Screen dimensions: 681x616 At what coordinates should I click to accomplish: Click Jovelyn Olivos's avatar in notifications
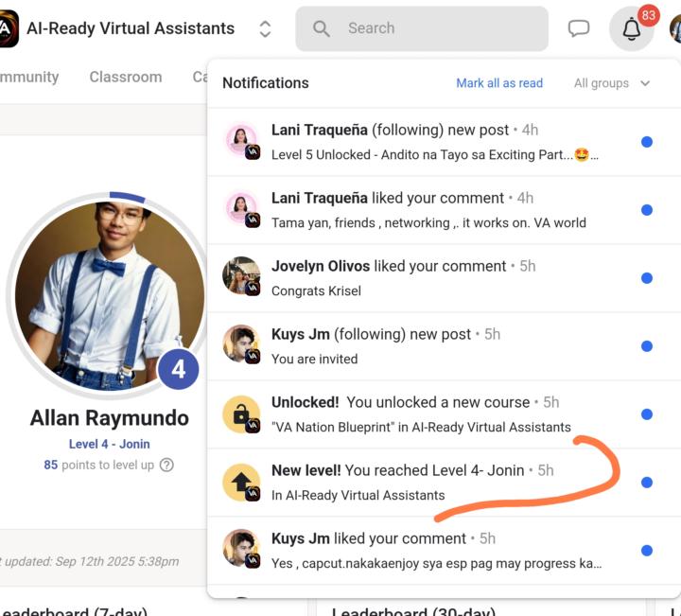point(239,277)
